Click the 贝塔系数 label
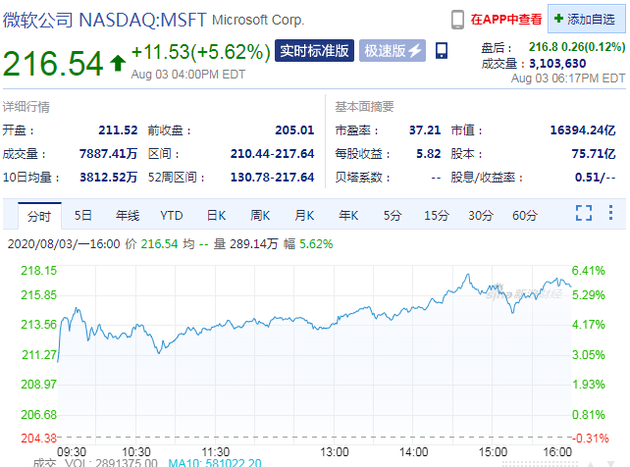630x467 pixels. (362, 177)
